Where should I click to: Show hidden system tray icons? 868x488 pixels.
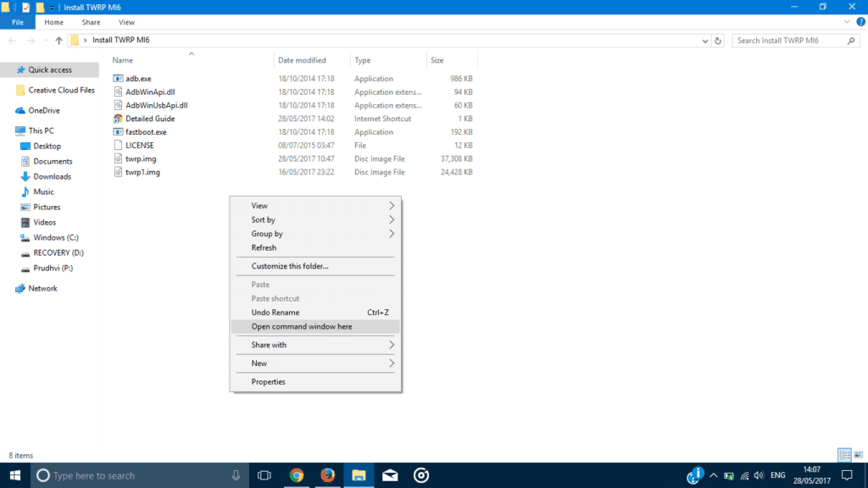(714, 475)
